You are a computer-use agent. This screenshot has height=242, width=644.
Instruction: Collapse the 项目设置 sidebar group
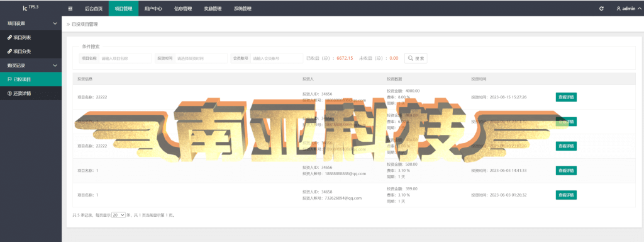point(31,23)
